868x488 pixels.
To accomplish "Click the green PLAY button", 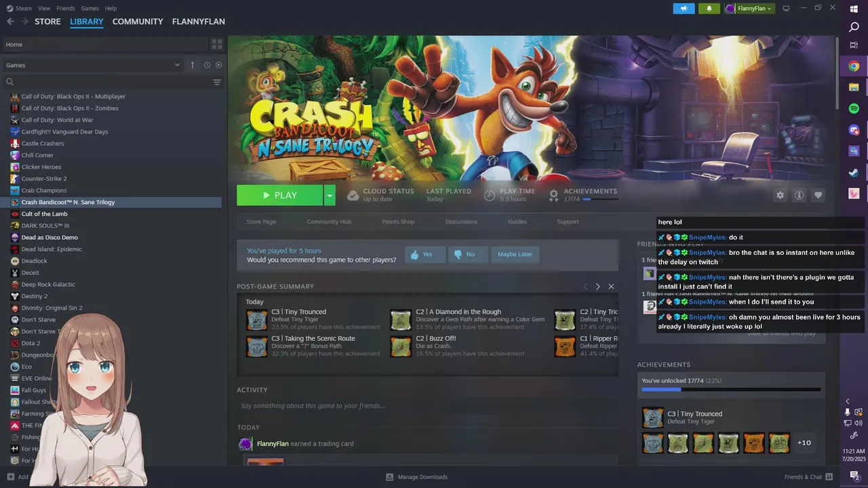I will (x=280, y=195).
